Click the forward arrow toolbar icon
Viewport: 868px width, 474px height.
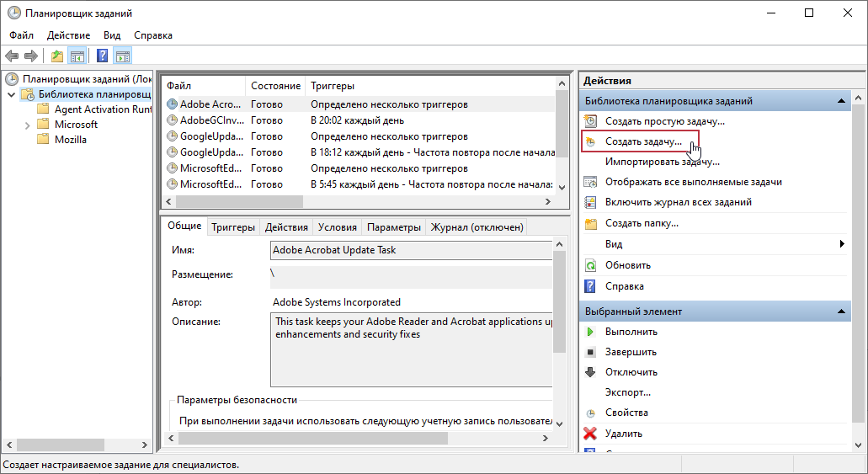tap(31, 56)
